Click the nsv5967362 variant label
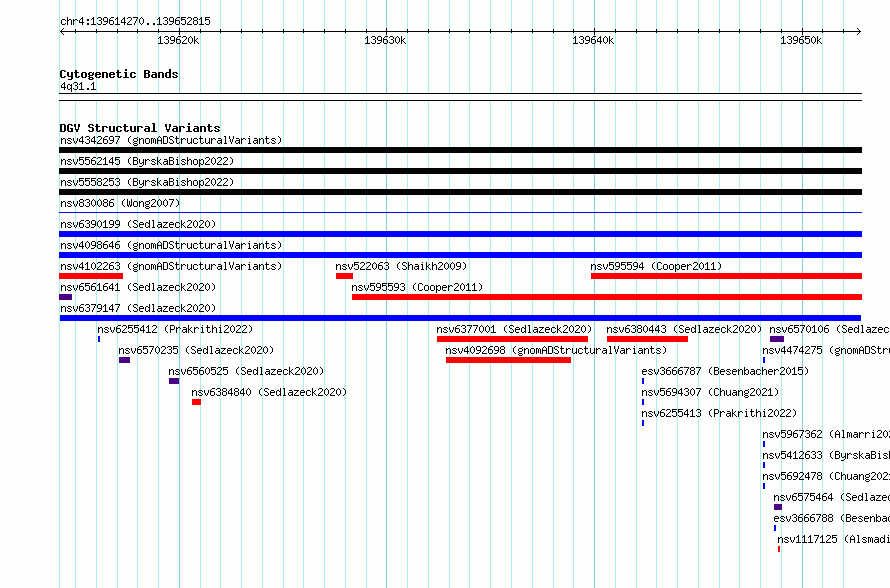 coord(826,434)
